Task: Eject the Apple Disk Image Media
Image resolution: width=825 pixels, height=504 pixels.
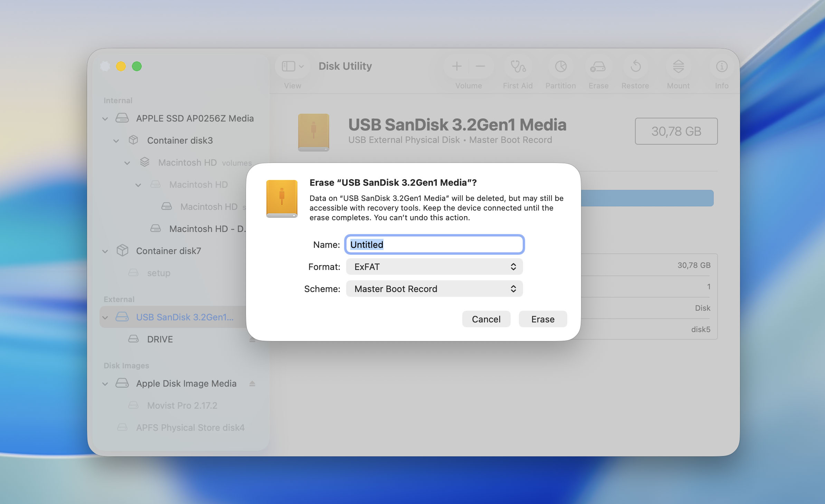Action: tap(252, 383)
